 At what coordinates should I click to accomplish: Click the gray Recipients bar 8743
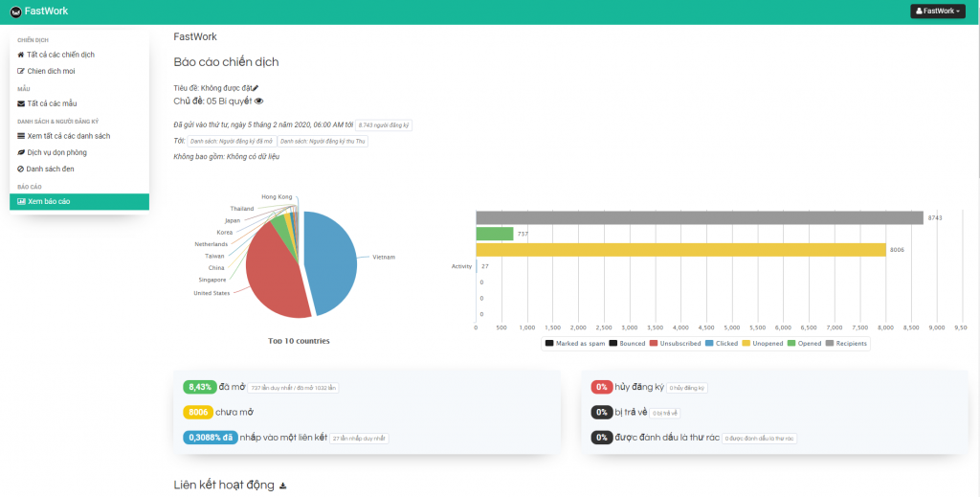700,217
